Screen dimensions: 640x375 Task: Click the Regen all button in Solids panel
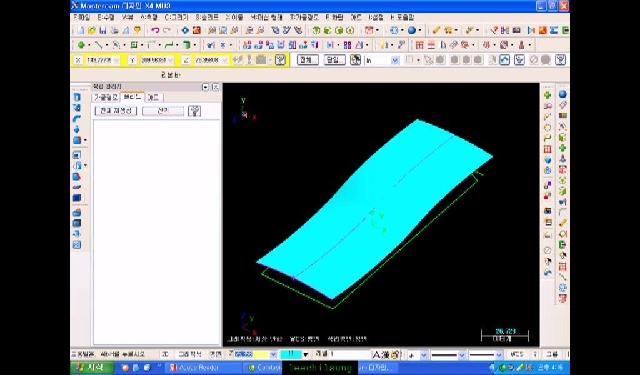pyautogui.click(x=116, y=111)
